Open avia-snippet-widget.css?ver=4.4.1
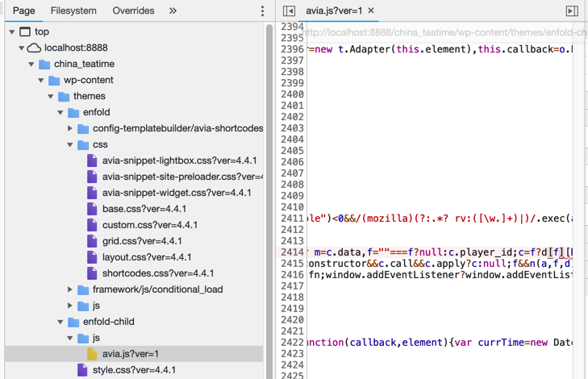This screenshot has width=588, height=379. (x=177, y=193)
